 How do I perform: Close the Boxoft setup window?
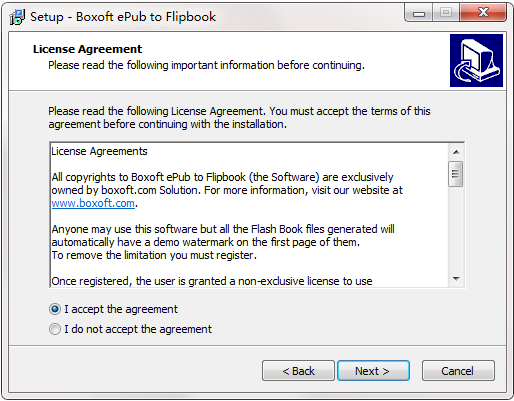[x=483, y=13]
